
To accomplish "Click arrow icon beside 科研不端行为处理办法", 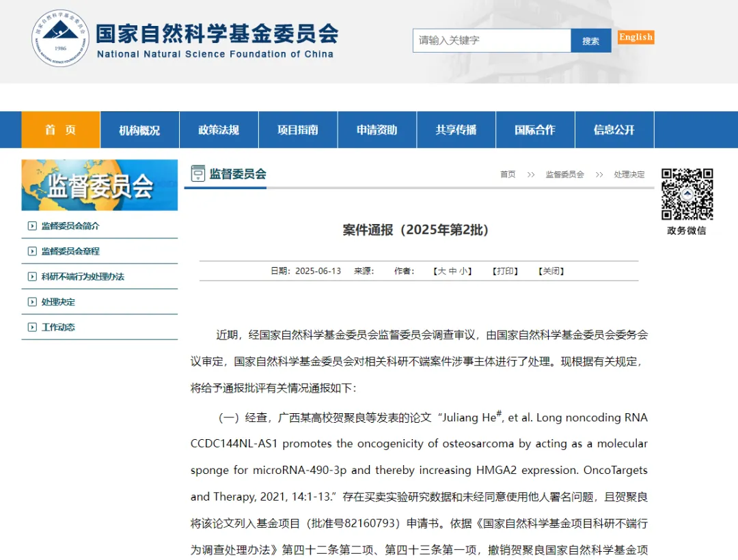I will coord(32,277).
